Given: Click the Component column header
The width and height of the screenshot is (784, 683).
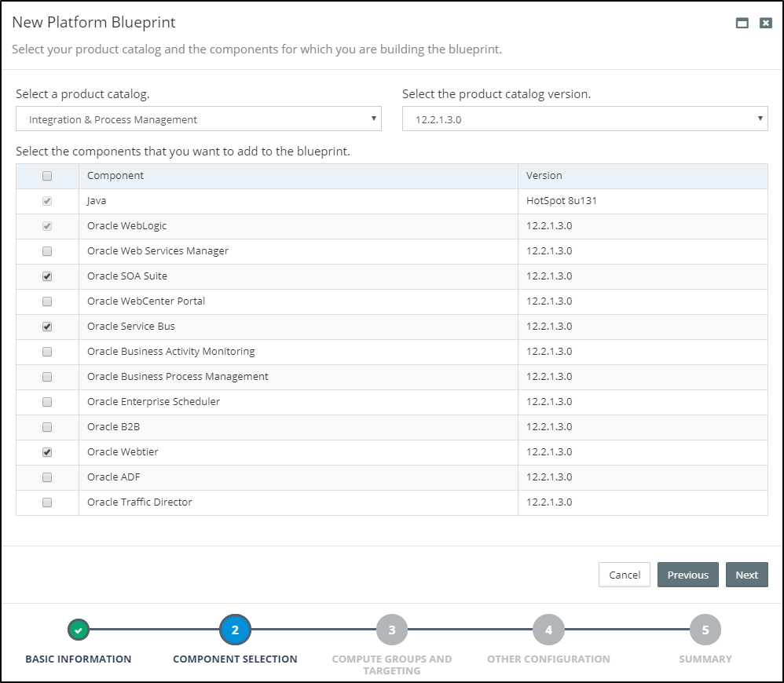Looking at the screenshot, I should point(115,176).
